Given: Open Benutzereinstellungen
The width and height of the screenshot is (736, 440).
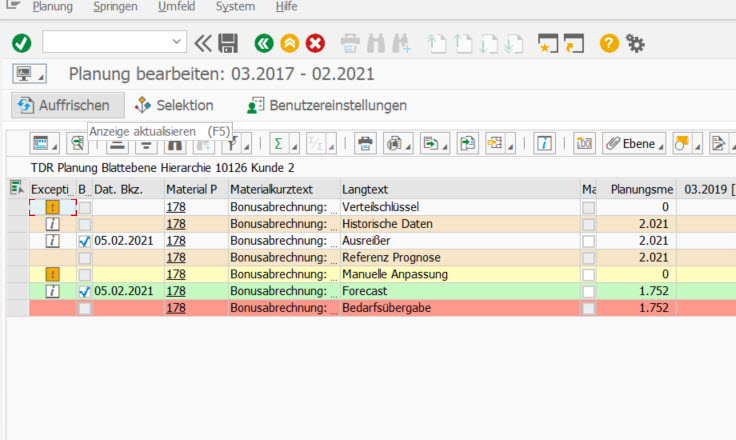Looking at the screenshot, I should pyautogui.click(x=326, y=105).
